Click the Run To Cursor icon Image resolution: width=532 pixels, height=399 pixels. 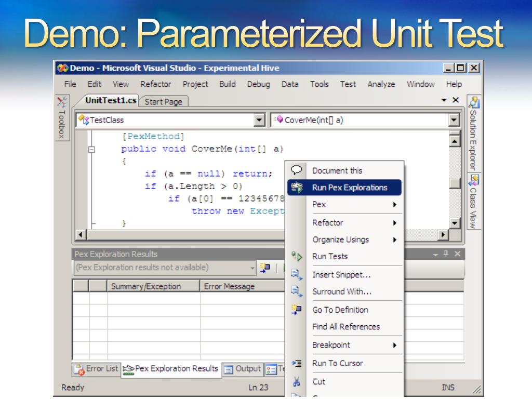[297, 363]
